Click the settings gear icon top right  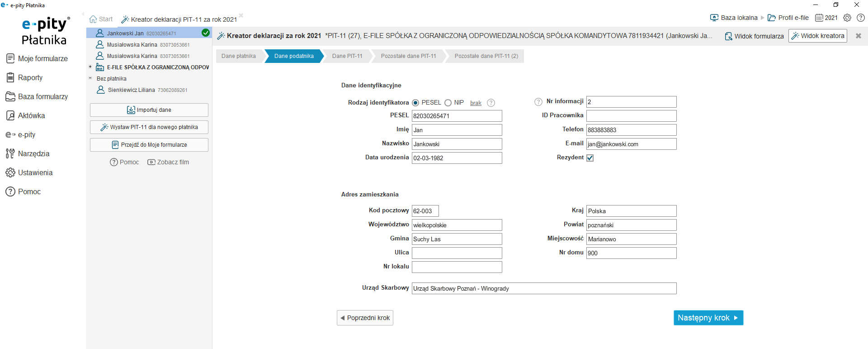[x=847, y=18]
